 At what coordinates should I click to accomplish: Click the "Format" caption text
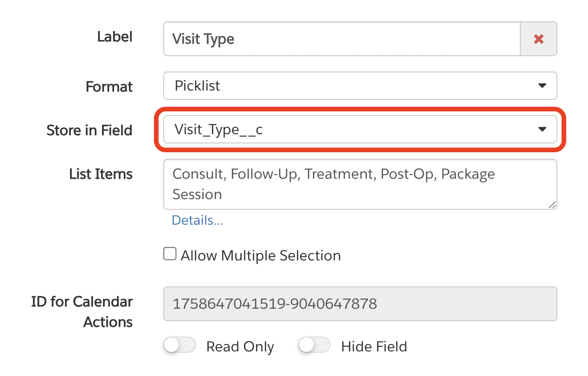109,87
